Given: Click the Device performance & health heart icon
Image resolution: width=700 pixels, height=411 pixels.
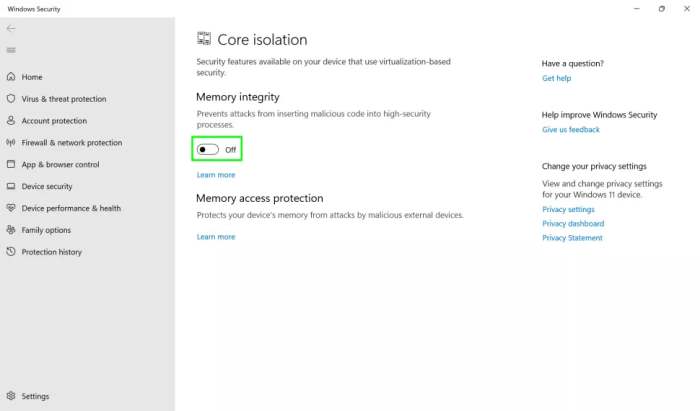Looking at the screenshot, I should coord(11,208).
